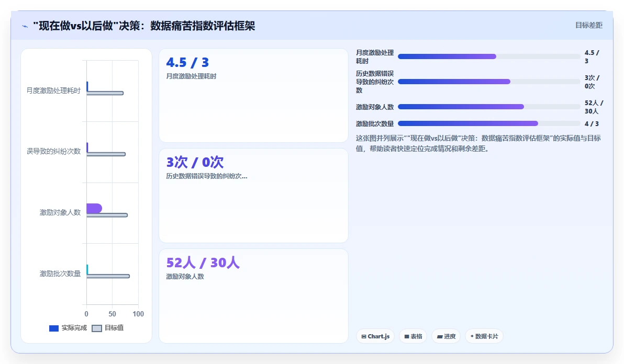The image size is (624, 364).
Task: Click the chart axis label 激励批次数量
Action: 60,274
